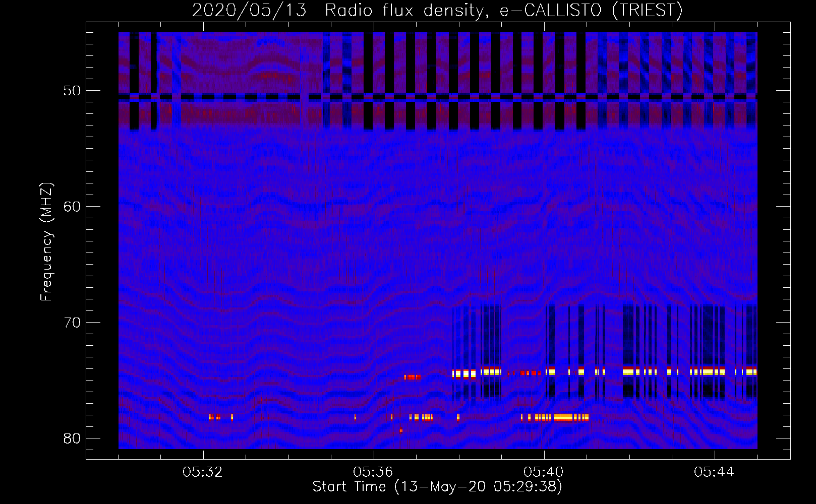The height and width of the screenshot is (504, 816).
Task: Click the 05:40 time tick label
Action: 544,472
